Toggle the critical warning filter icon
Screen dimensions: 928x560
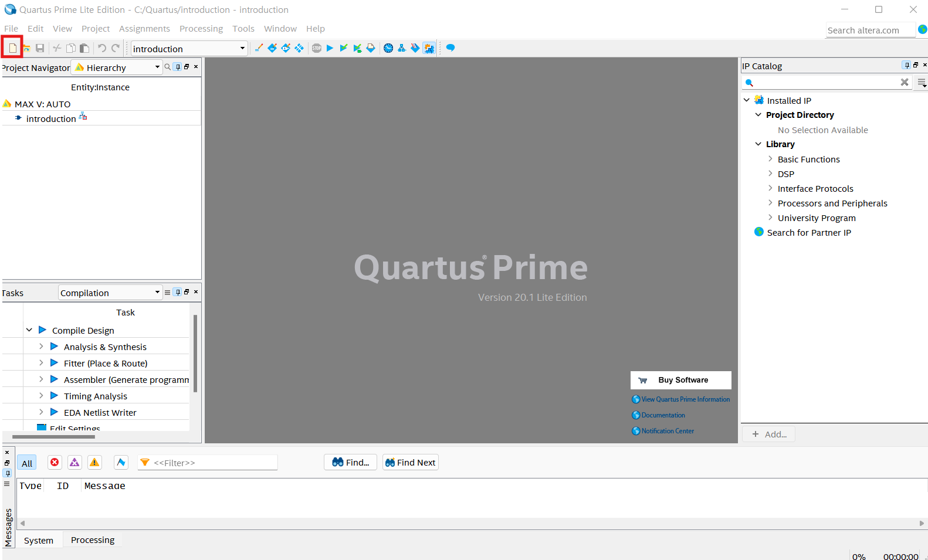pos(74,462)
